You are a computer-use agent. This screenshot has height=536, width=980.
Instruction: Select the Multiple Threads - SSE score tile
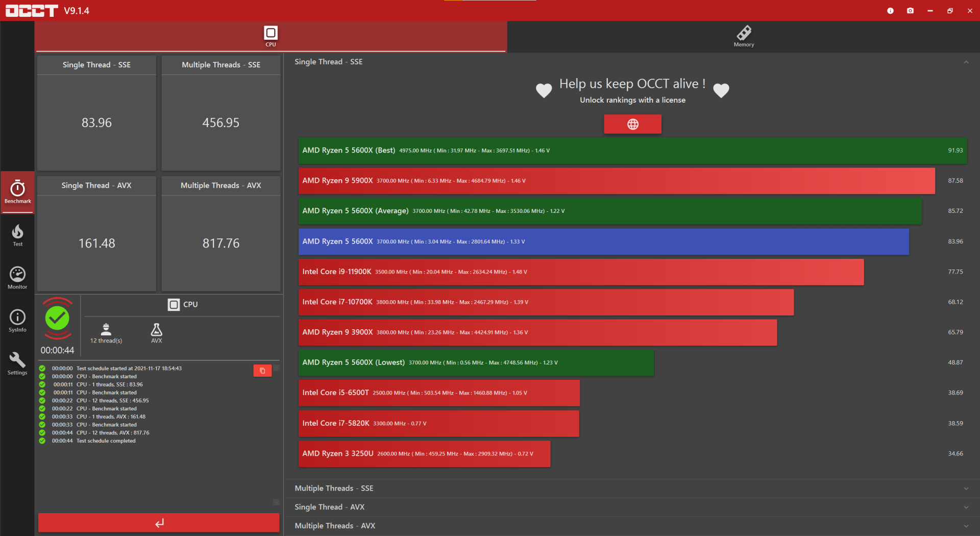point(221,113)
